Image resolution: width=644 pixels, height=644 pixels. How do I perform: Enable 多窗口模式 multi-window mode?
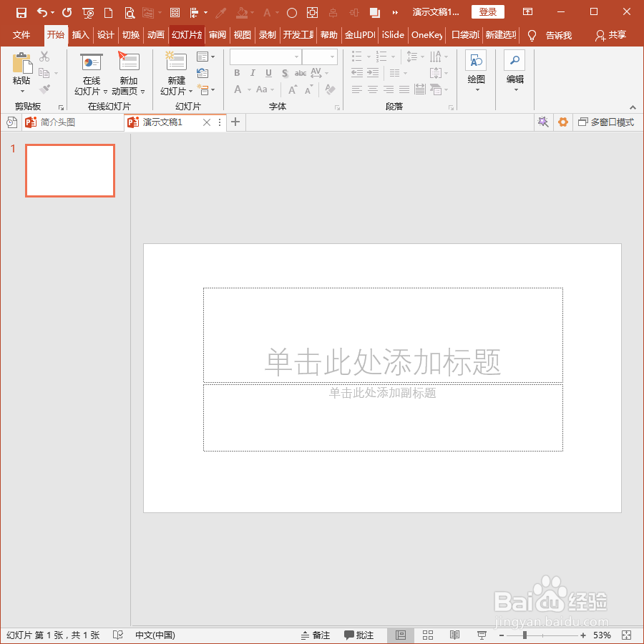coord(606,122)
